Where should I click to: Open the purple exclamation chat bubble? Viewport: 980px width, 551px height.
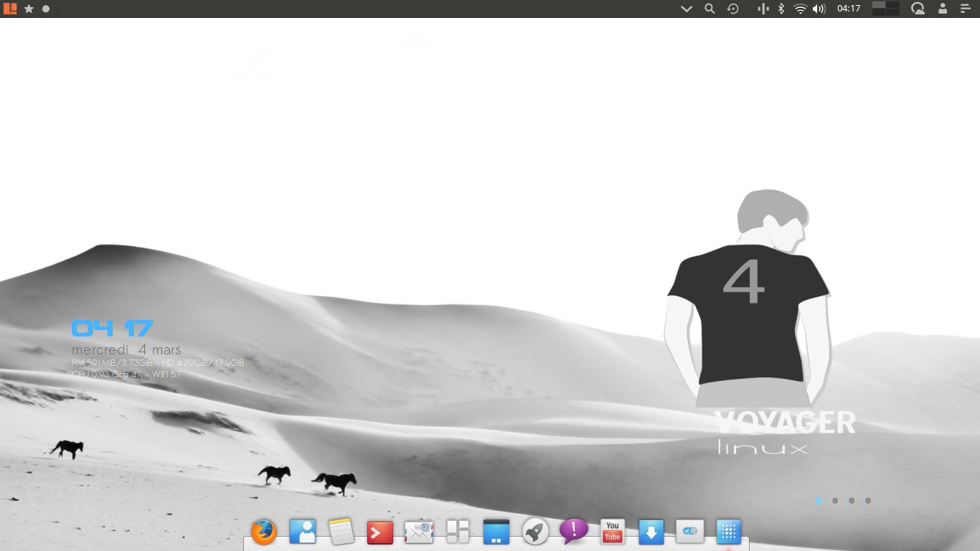(x=574, y=532)
